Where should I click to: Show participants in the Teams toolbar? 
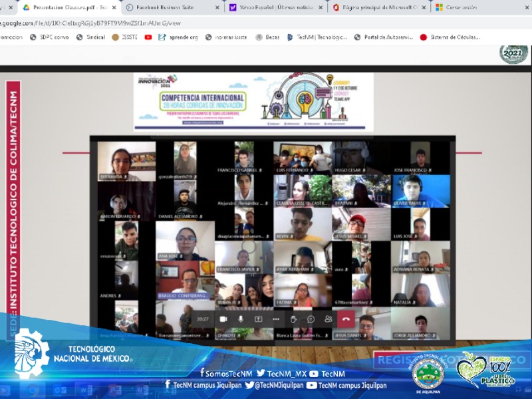pyautogui.click(x=328, y=319)
